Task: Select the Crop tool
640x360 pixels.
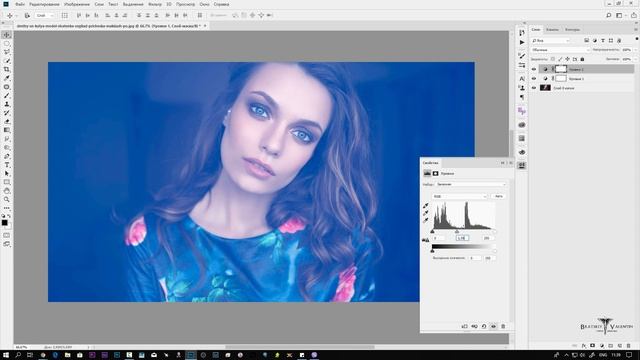Action: 7,69
